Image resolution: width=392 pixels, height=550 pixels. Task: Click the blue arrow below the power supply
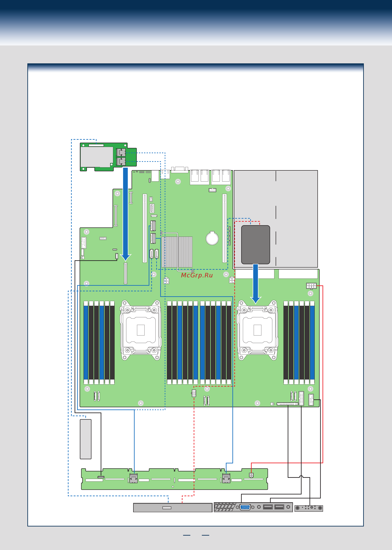coord(256,284)
